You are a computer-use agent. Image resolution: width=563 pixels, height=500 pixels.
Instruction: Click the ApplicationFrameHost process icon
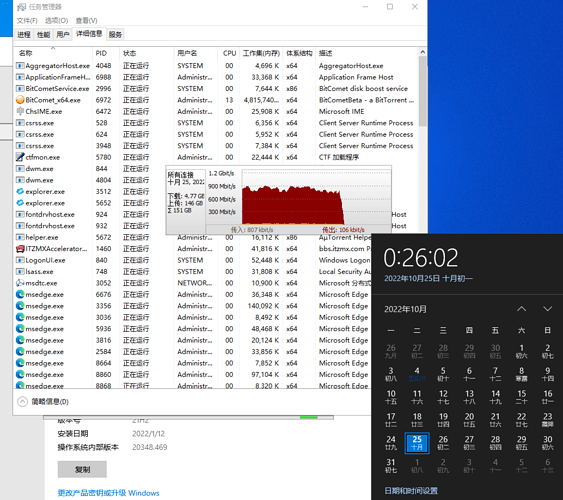pyautogui.click(x=20, y=77)
